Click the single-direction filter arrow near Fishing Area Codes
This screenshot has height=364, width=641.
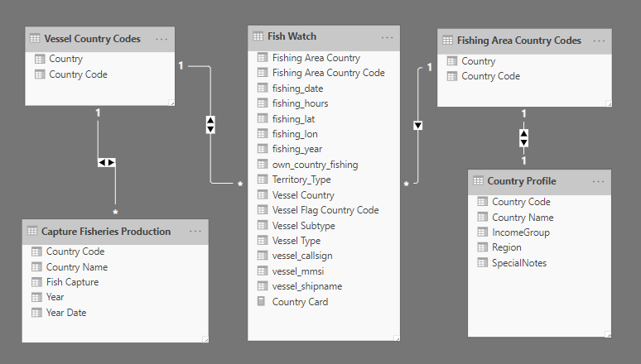(x=417, y=126)
